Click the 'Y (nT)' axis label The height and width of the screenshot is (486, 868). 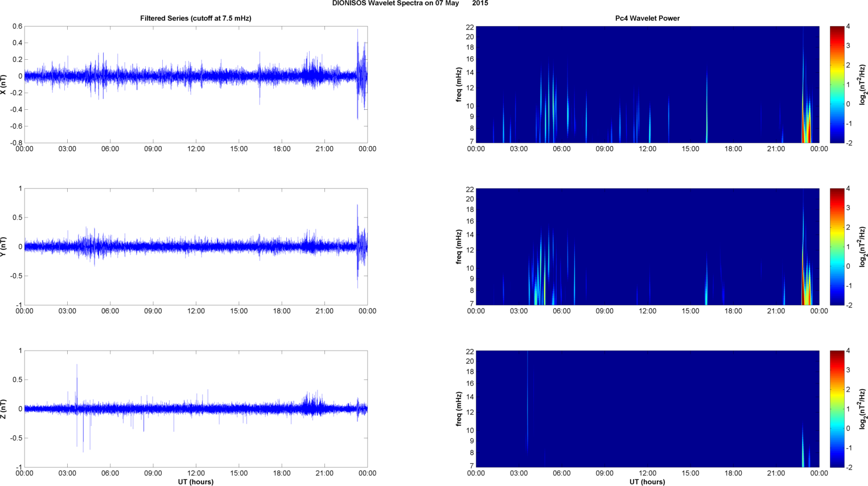[3, 246]
